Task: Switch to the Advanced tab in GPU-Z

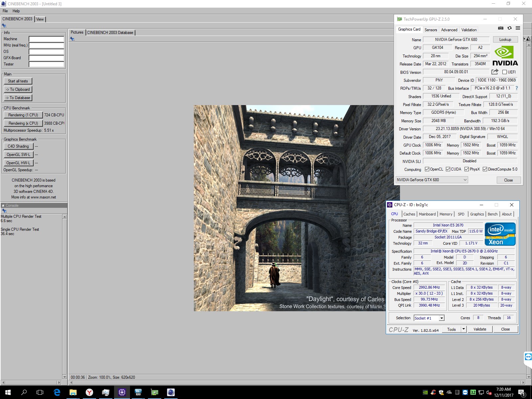Action: 449,30
